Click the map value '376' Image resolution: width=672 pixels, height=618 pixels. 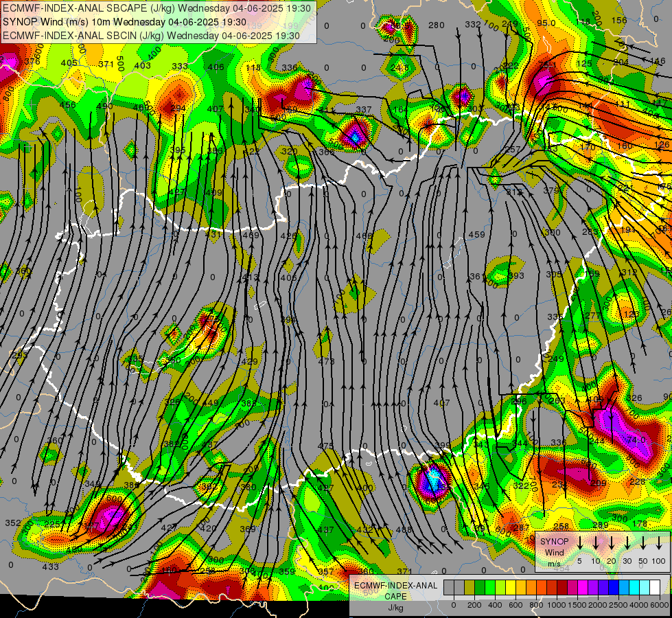32,61
